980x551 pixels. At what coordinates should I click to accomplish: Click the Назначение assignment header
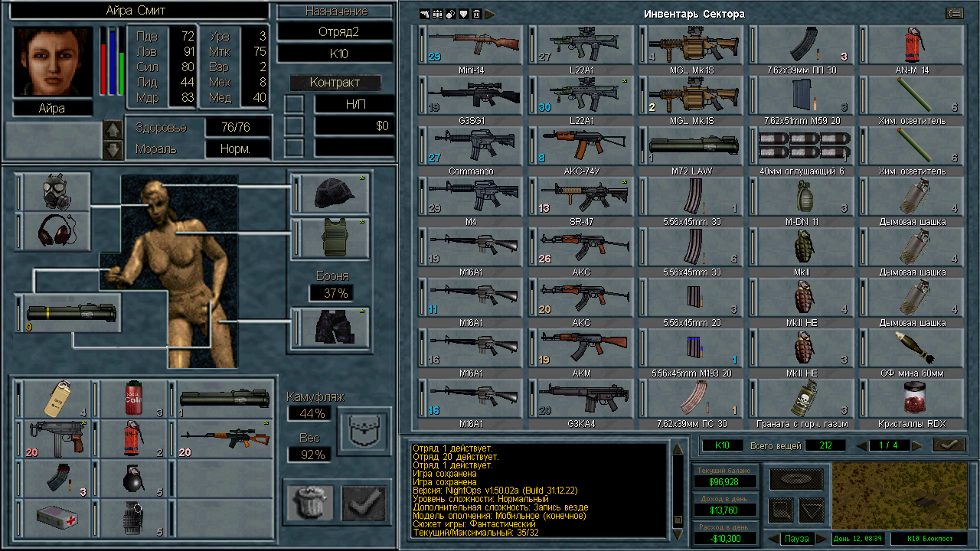click(336, 11)
